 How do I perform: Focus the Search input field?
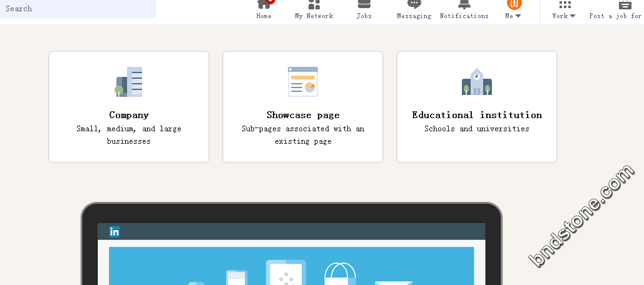[78, 9]
